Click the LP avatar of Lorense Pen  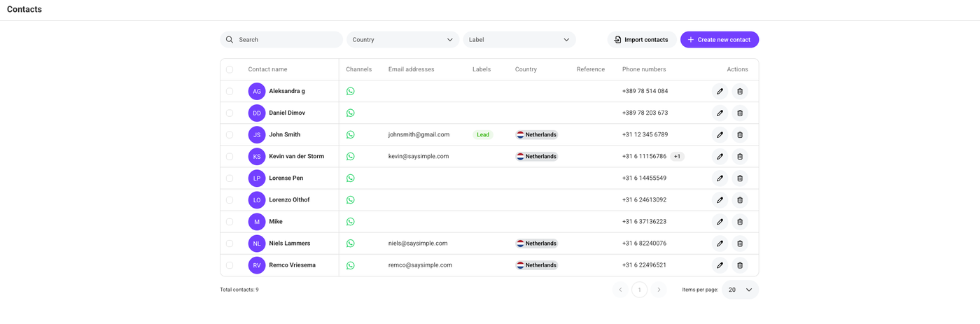click(x=257, y=178)
